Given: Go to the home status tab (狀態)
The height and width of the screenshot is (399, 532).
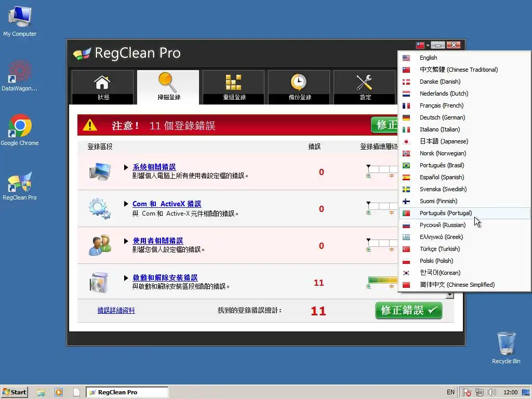Looking at the screenshot, I should coord(102,87).
